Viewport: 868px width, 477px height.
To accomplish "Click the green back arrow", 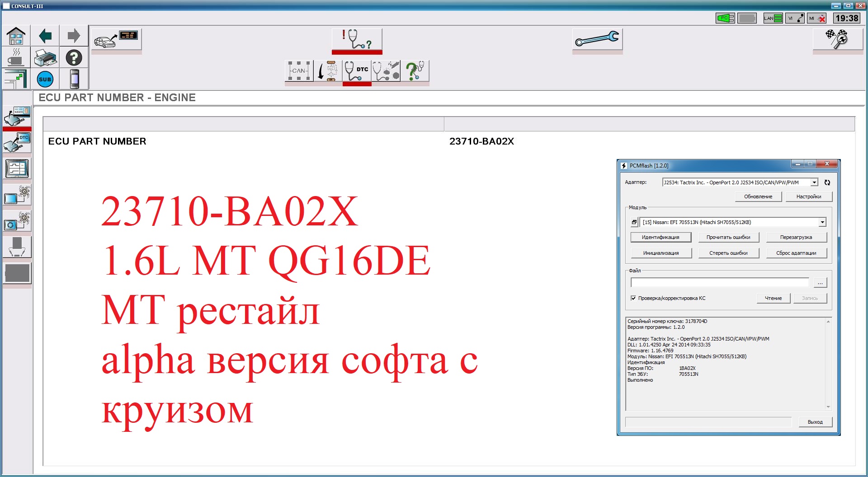I will [x=45, y=36].
